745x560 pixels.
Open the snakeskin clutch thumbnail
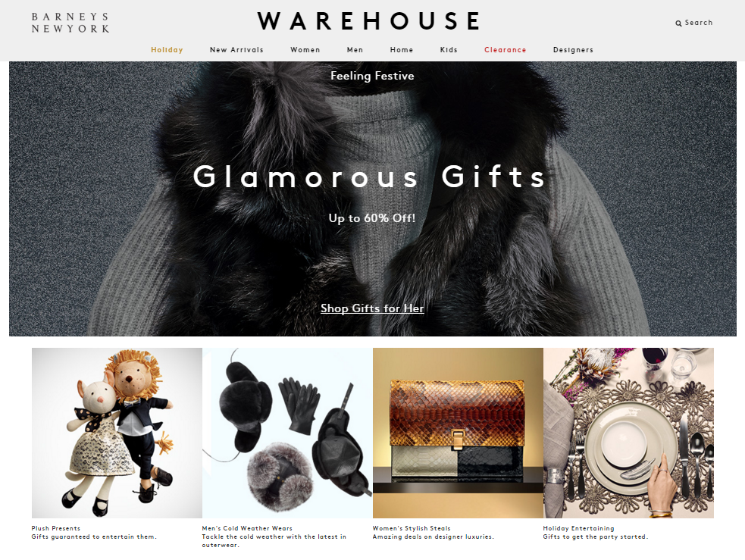[458, 433]
